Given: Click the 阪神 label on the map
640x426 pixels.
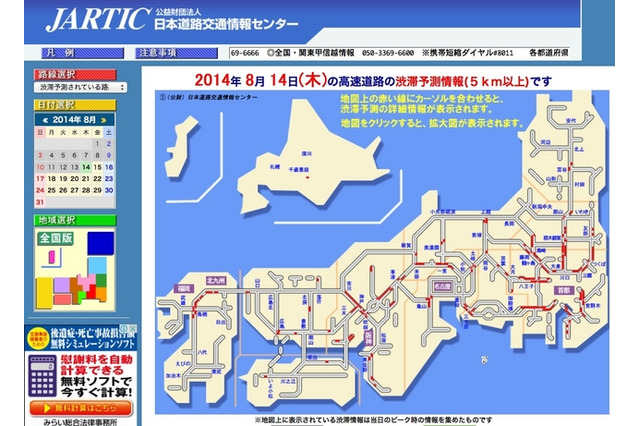Looking at the screenshot, I should 369,337.
